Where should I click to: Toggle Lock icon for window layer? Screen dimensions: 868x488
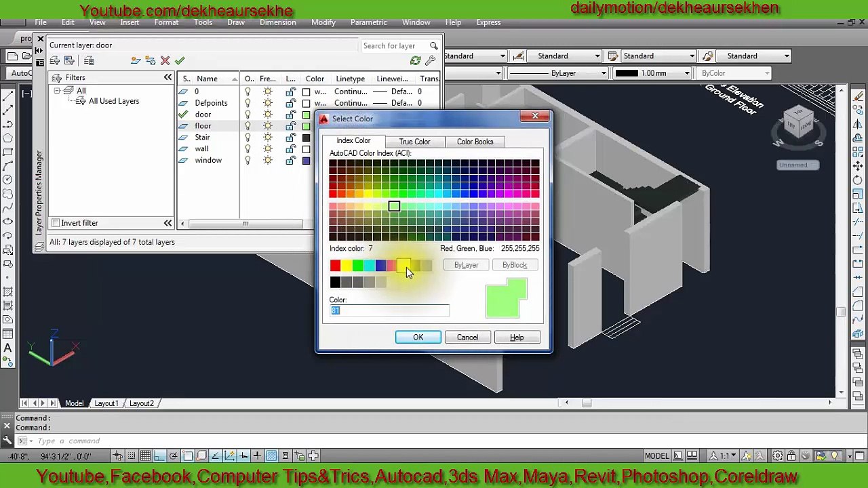click(290, 161)
